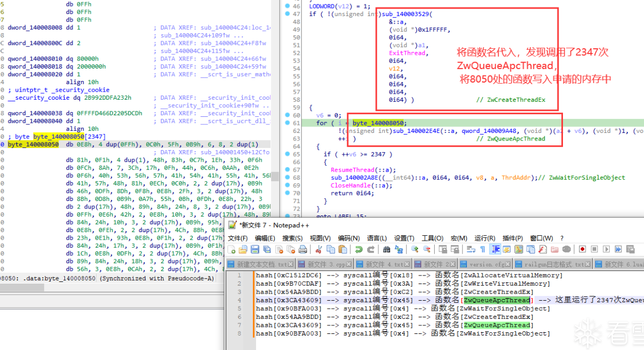Toggle breakpoint dot on pseudocode line 70
Viewport: 644px width, 350px height.
(288, 193)
